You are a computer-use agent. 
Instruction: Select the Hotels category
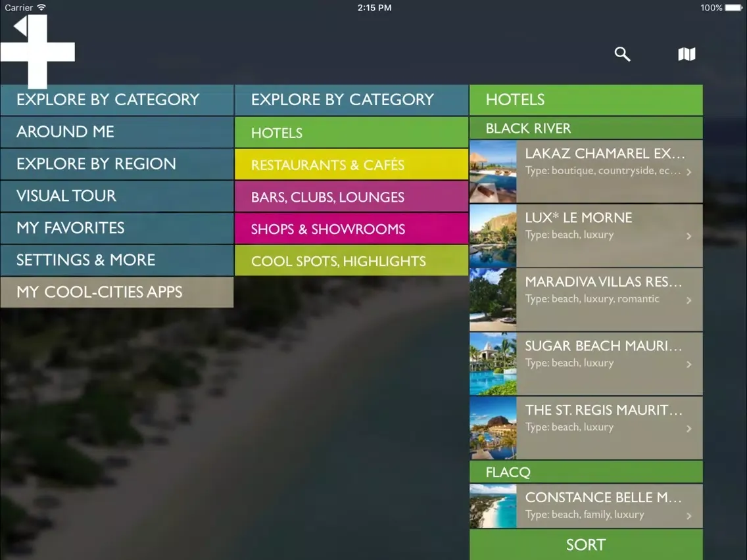pos(352,132)
